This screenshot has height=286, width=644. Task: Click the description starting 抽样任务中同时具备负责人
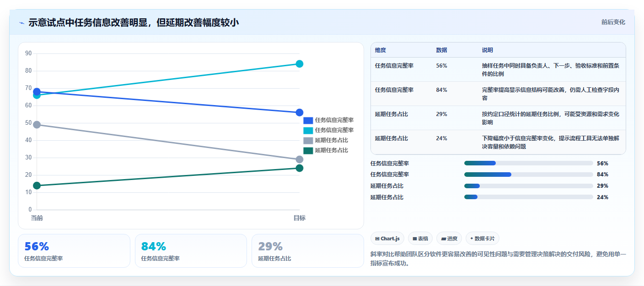(x=551, y=69)
